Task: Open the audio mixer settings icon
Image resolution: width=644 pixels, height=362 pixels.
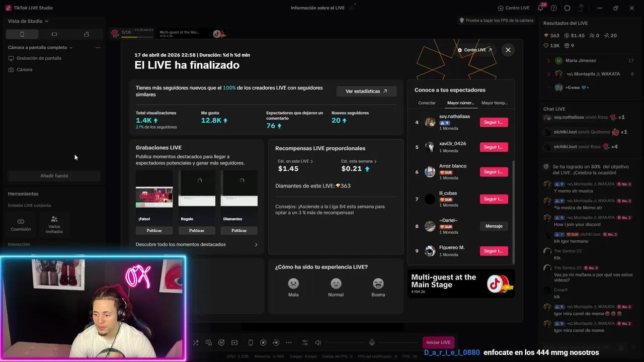Action: [305, 342]
